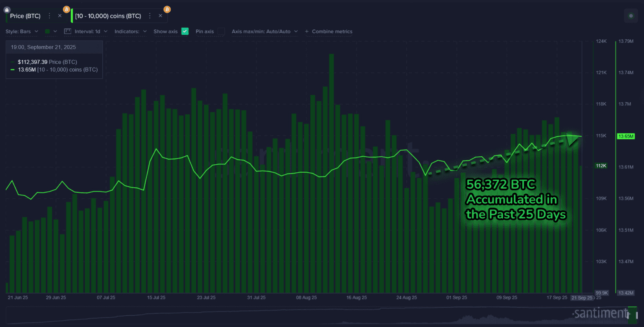Open the Price (BTC) three-dot options menu
This screenshot has width=644, height=327.
coord(49,16)
